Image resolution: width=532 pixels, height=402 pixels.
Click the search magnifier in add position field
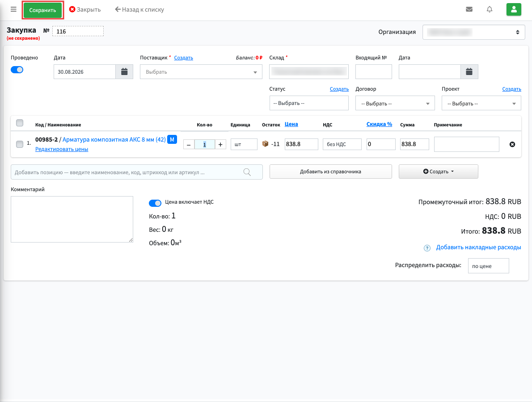click(247, 172)
